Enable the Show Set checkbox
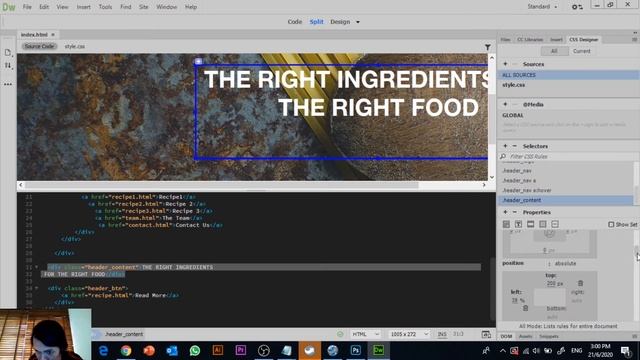Image resolution: width=640 pixels, height=360 pixels. [x=611, y=224]
